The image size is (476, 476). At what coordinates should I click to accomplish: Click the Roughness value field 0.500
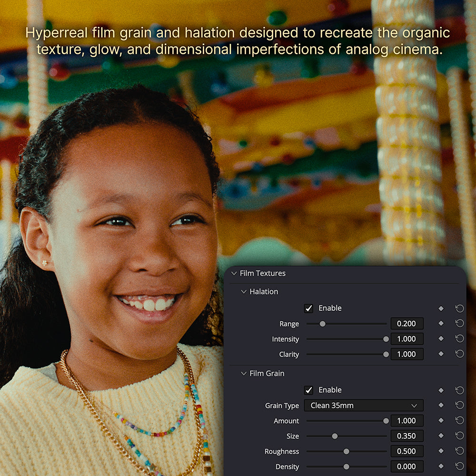tap(407, 451)
